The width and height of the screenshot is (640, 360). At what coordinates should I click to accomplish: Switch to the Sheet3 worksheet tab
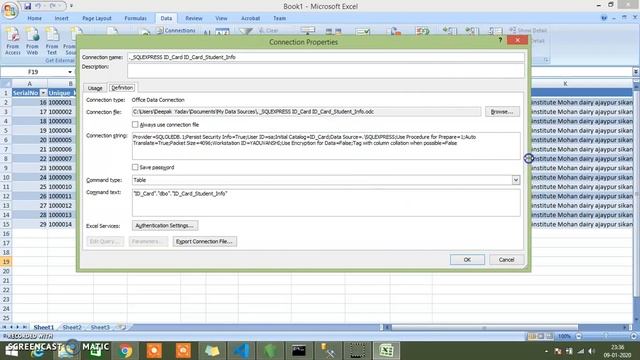coord(100,327)
